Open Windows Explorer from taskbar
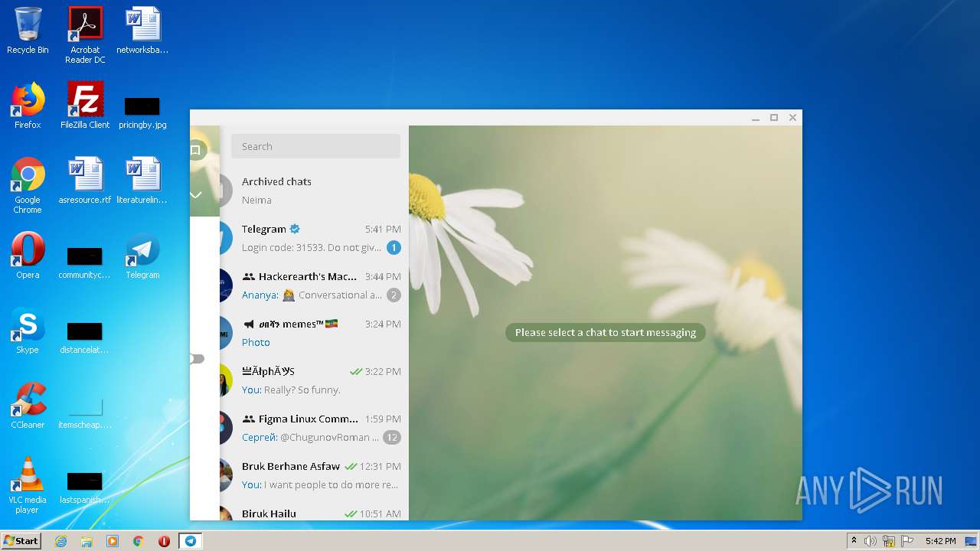980x551 pixels. point(87,541)
